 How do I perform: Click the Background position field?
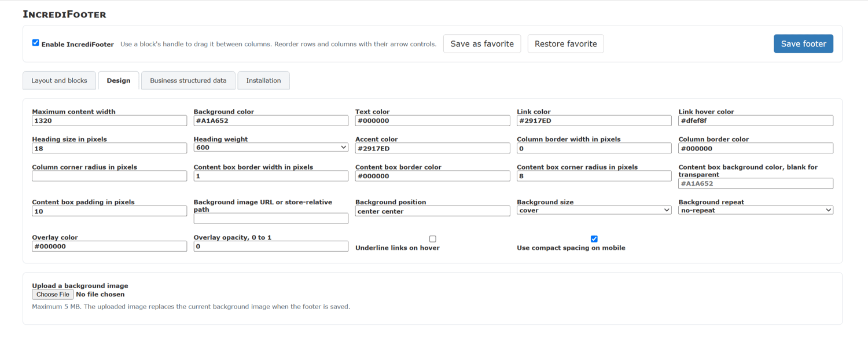[432, 211]
